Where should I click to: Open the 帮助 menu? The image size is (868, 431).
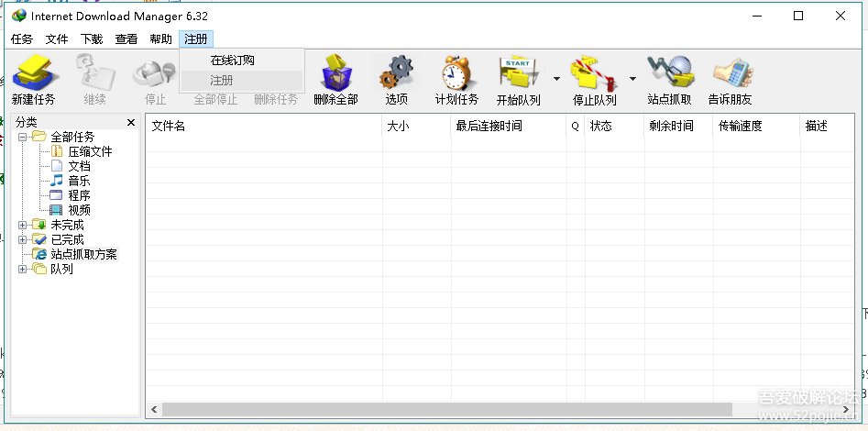(160, 39)
